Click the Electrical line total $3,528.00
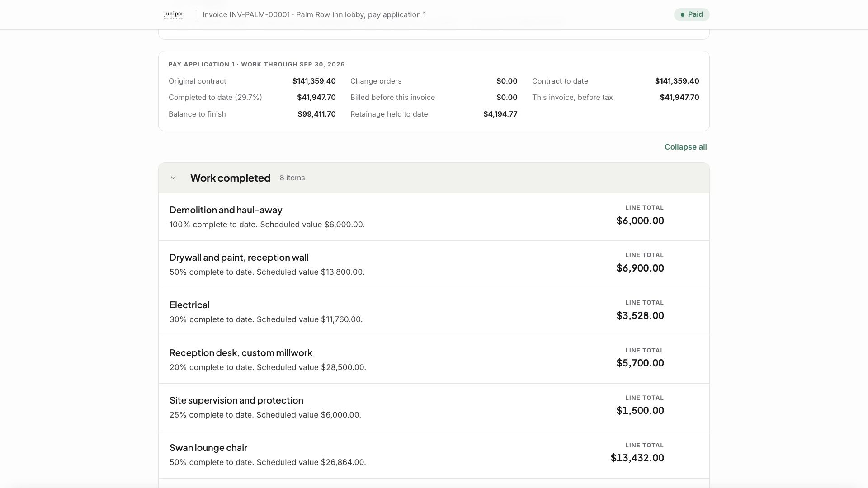 [x=640, y=315]
